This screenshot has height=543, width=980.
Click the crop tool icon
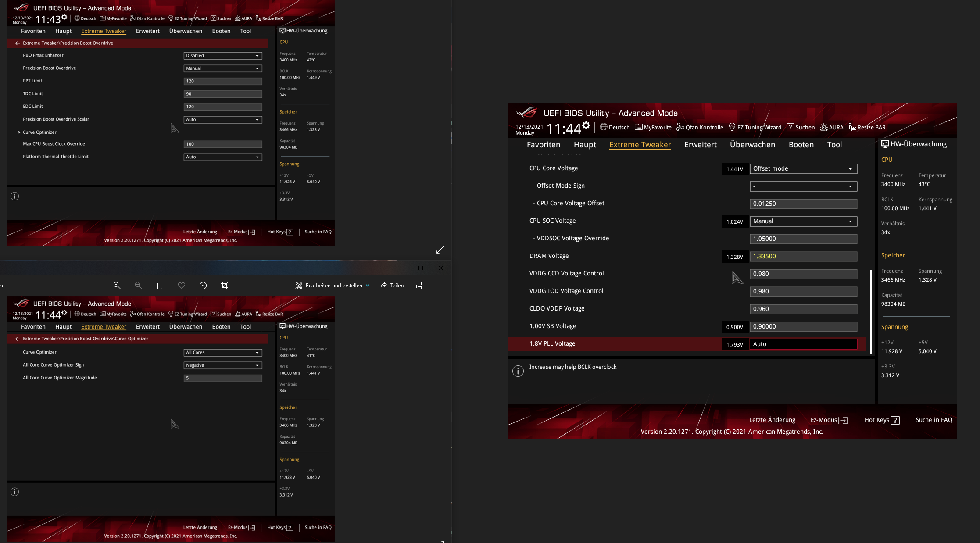[x=225, y=286]
